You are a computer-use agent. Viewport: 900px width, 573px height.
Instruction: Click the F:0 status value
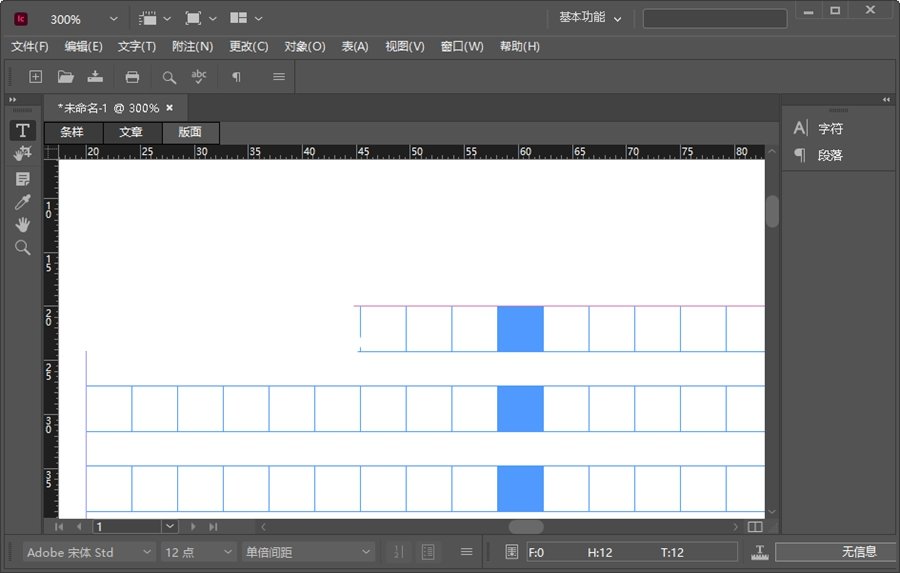536,552
